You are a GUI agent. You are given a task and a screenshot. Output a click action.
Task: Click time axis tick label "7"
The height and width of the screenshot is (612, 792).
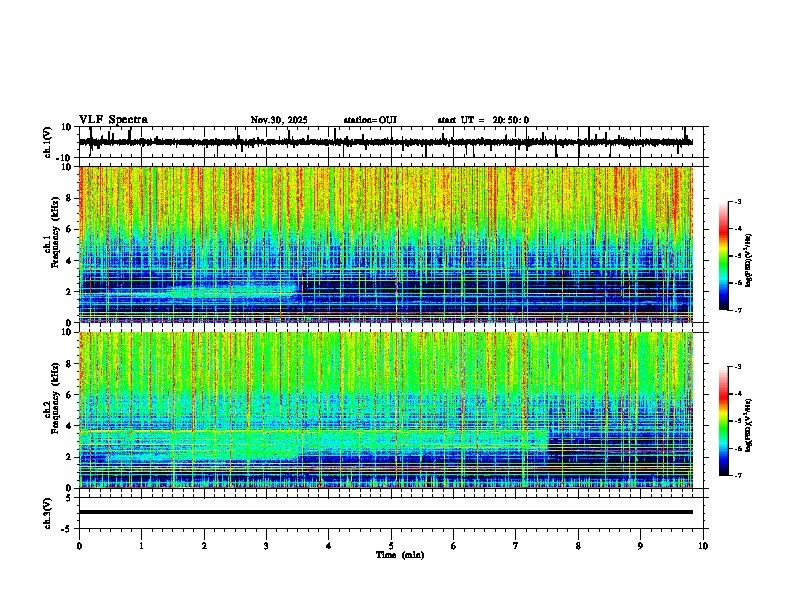pyautogui.click(x=516, y=546)
